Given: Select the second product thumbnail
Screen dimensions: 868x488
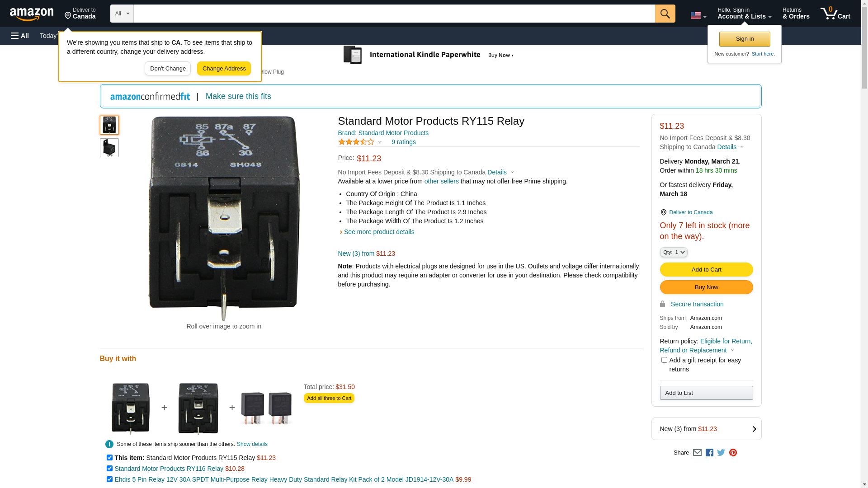Looking at the screenshot, I should click(x=109, y=148).
